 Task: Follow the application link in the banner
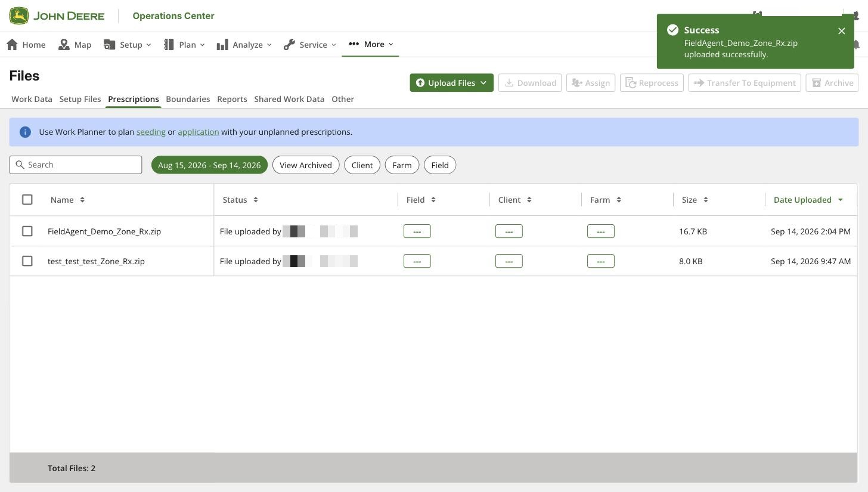click(199, 132)
